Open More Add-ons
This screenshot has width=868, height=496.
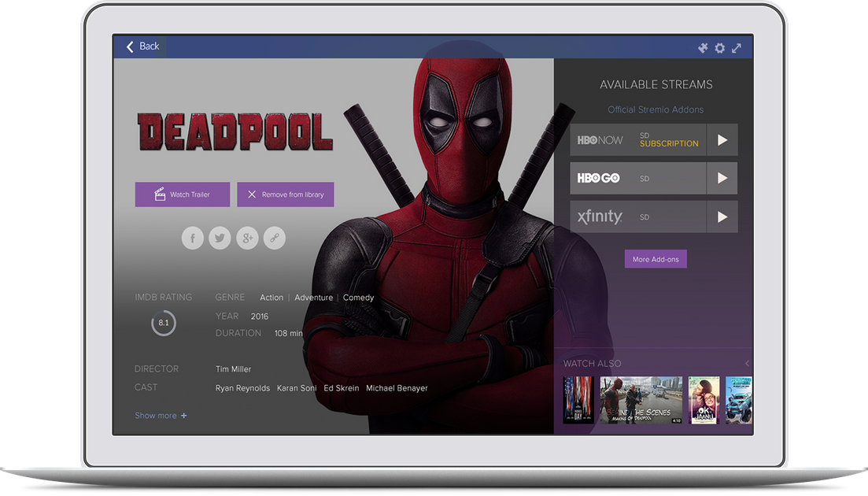point(656,259)
